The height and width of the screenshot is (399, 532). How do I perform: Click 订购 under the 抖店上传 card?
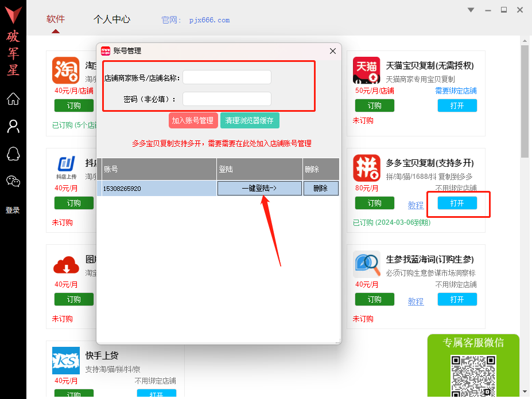(74, 203)
